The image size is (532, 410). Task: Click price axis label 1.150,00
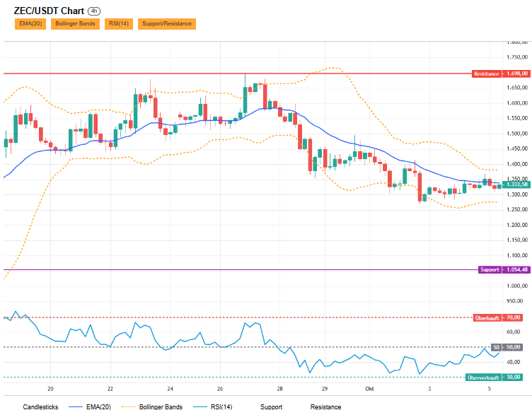pos(517,240)
